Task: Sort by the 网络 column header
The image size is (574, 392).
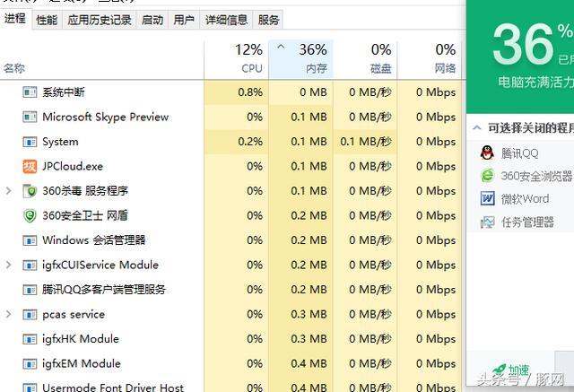Action: (430, 58)
